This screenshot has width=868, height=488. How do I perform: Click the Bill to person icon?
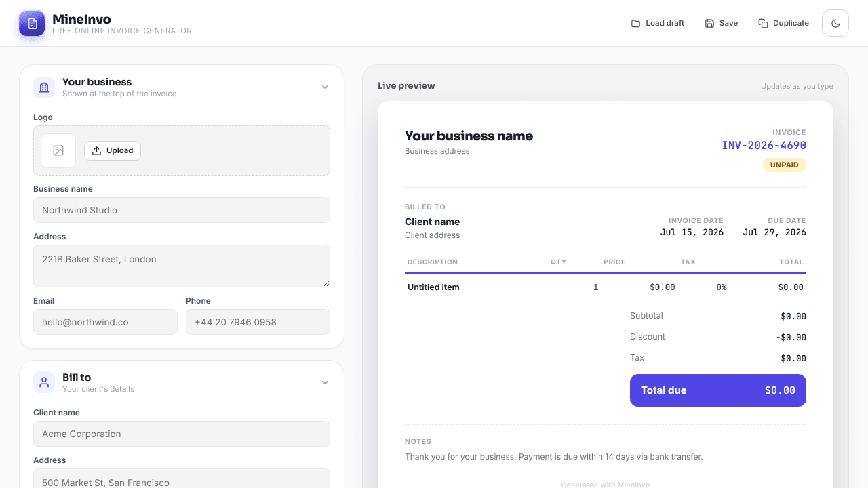tap(44, 382)
